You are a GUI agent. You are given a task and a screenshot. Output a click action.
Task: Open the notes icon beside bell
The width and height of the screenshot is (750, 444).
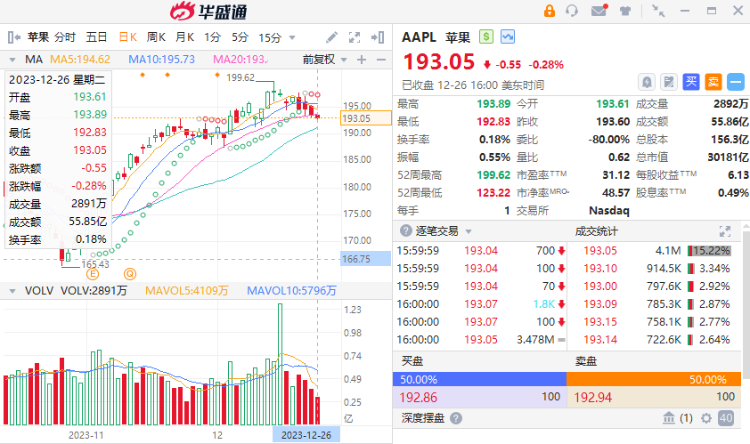point(669,82)
